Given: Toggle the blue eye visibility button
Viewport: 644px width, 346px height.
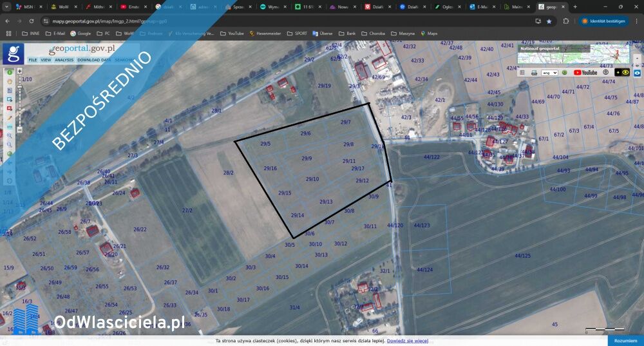Looking at the screenshot, I should coord(637,73).
